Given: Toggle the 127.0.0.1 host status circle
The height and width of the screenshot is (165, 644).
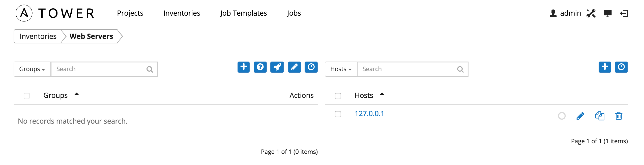Looking at the screenshot, I should point(562,116).
